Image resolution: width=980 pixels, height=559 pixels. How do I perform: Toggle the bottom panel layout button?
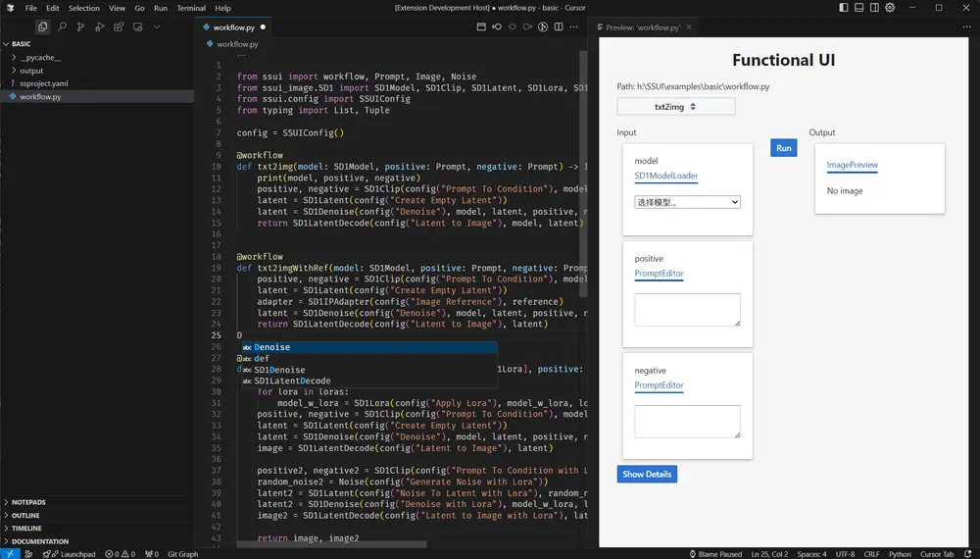point(857,8)
